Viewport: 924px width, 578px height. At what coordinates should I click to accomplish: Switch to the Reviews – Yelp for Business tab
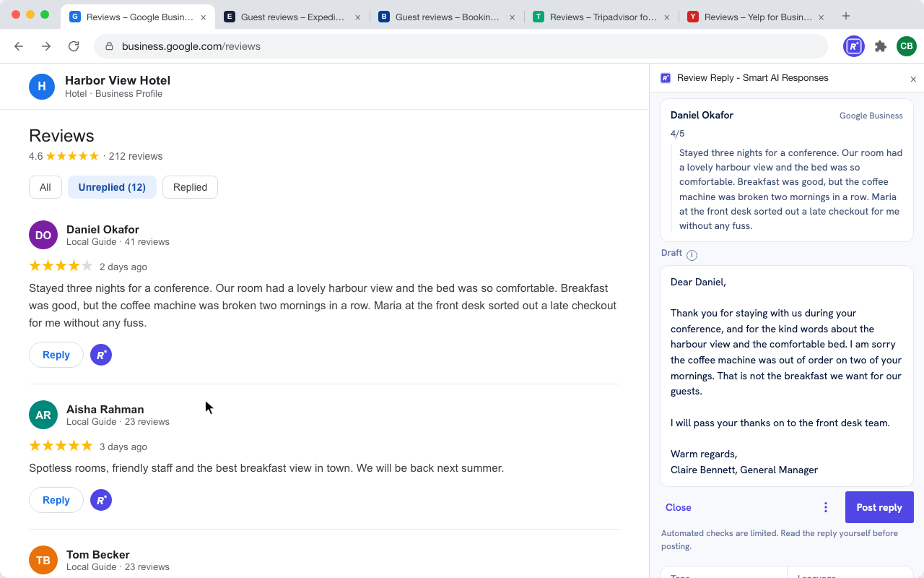coord(757,17)
